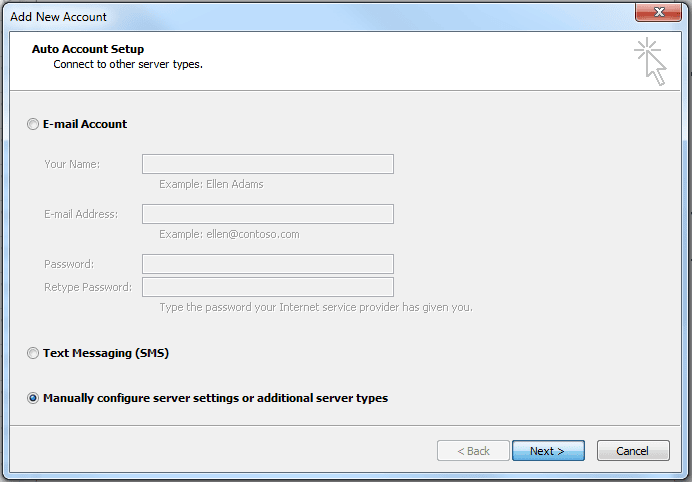
Task: Click the 'Example: ellen@contoso.com' hint text
Action: 229,234
